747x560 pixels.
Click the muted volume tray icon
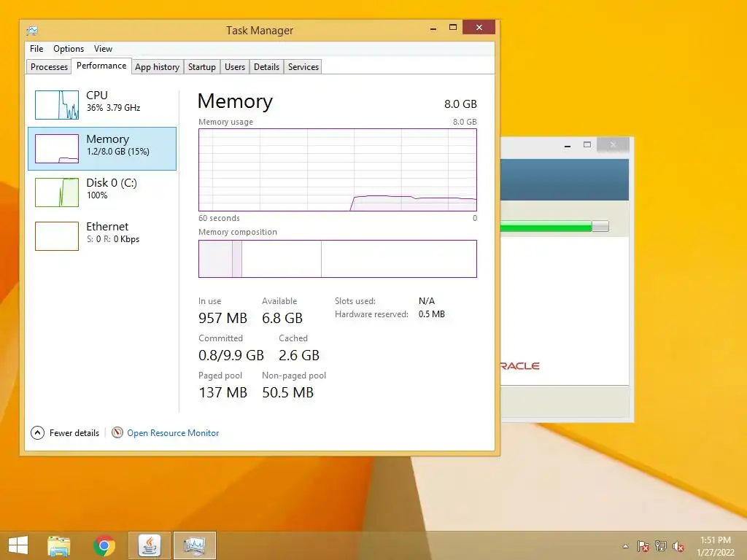click(x=678, y=546)
